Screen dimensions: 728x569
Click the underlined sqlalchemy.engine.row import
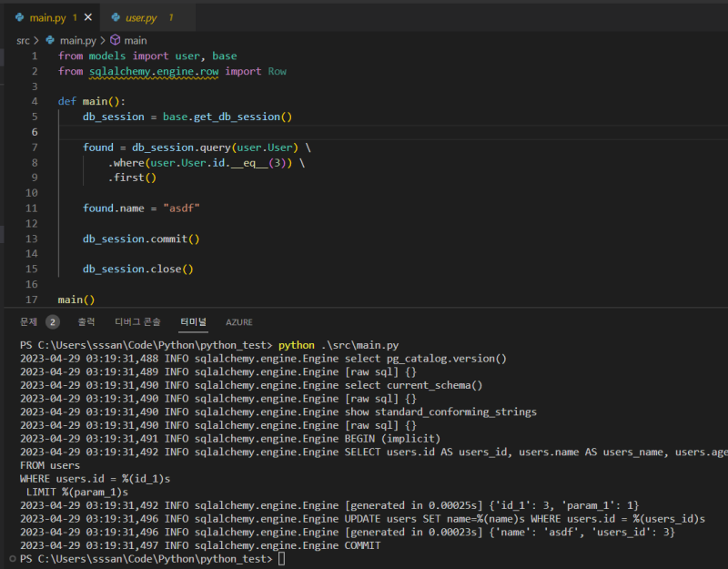[156, 71]
